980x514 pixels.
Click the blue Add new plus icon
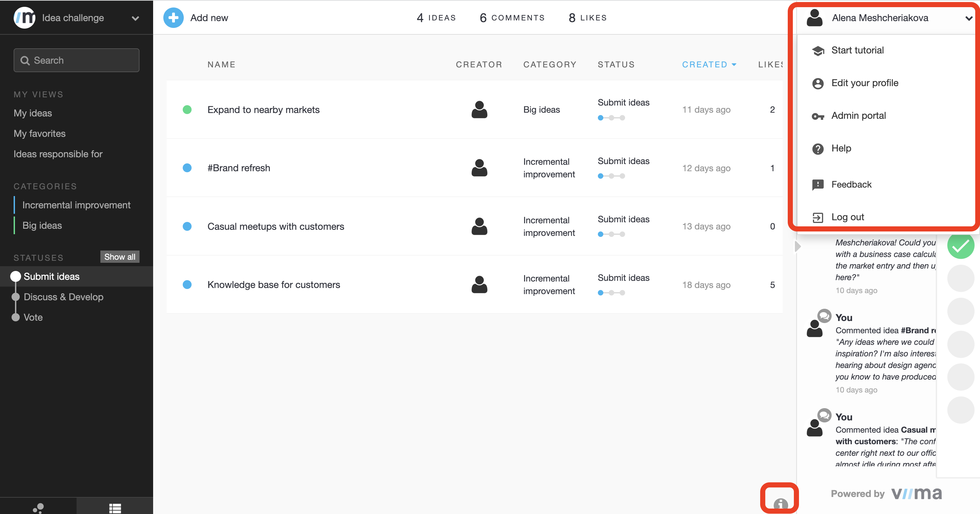pyautogui.click(x=173, y=17)
